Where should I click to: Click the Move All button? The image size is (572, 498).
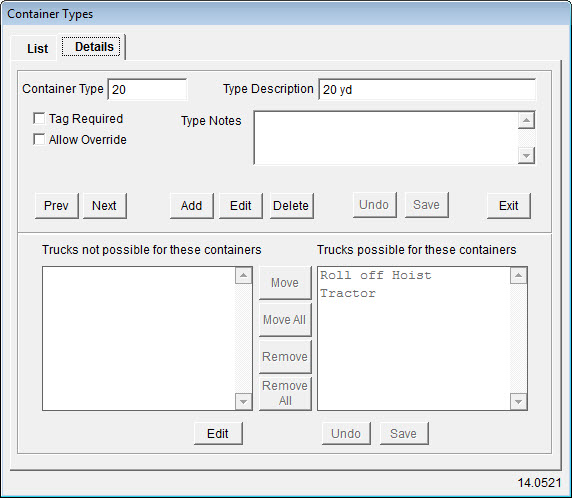click(285, 320)
